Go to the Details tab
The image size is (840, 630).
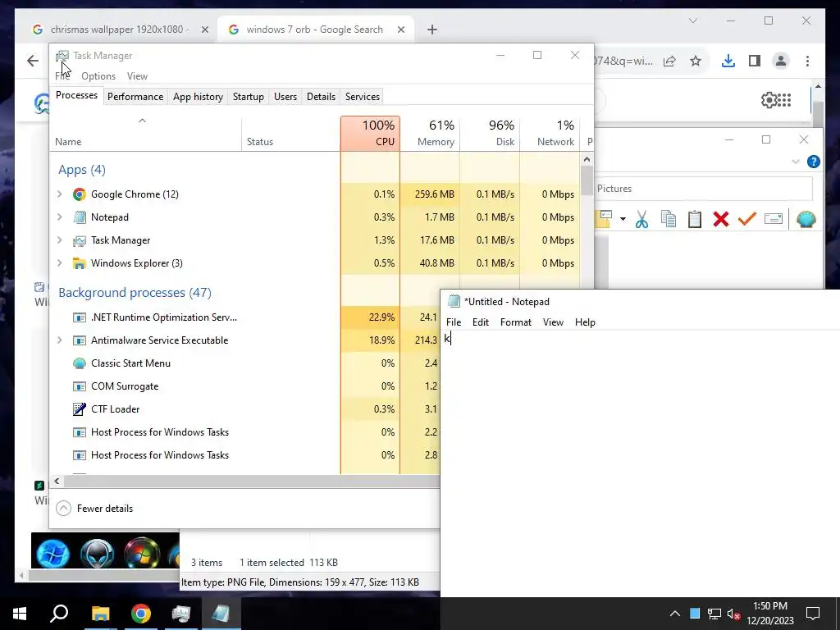(321, 97)
